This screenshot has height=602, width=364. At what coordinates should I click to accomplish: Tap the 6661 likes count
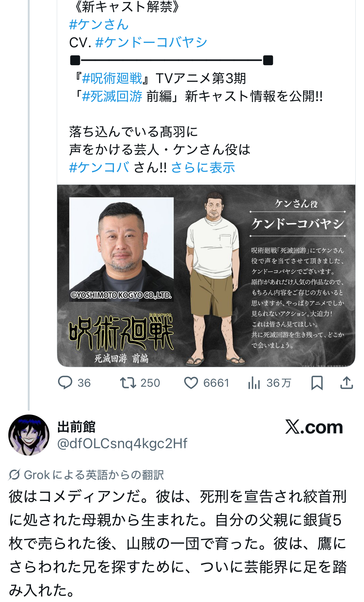[x=216, y=383]
